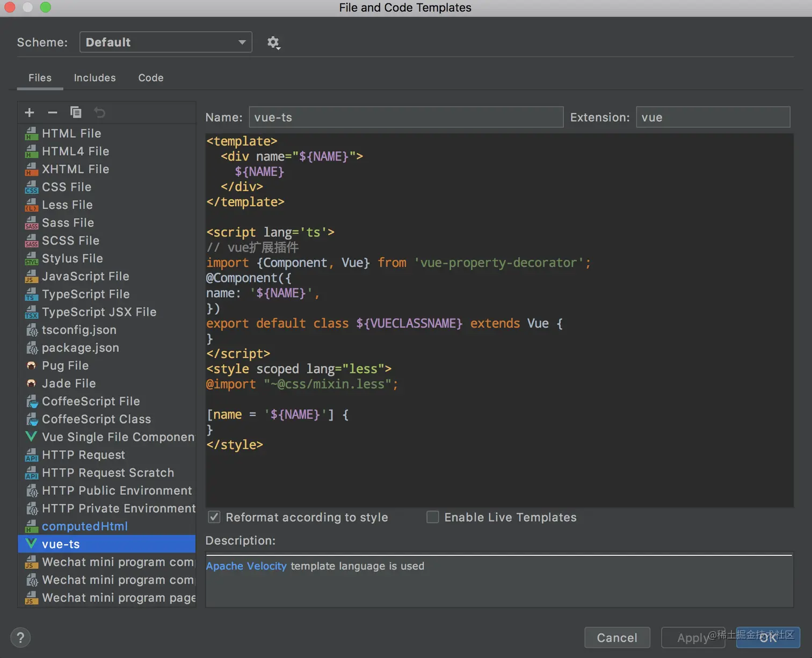
Task: Click the template Name input field
Action: pyautogui.click(x=406, y=117)
